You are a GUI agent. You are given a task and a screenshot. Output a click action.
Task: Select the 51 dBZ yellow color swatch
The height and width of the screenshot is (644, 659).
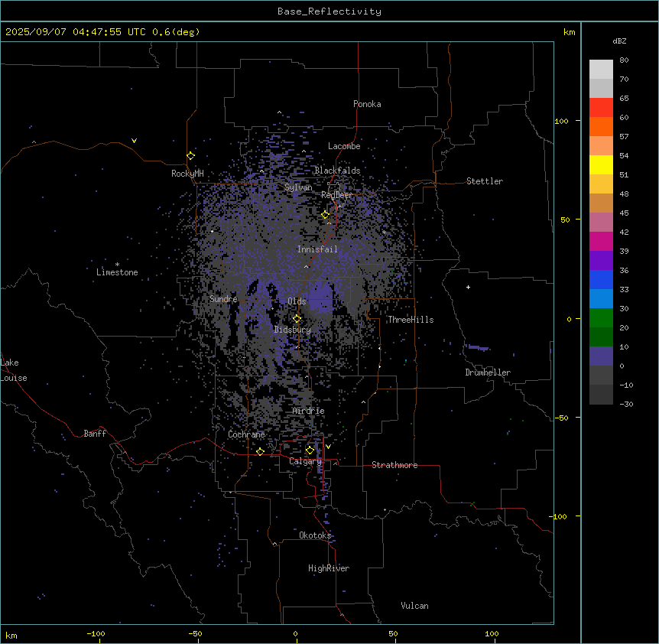point(601,164)
